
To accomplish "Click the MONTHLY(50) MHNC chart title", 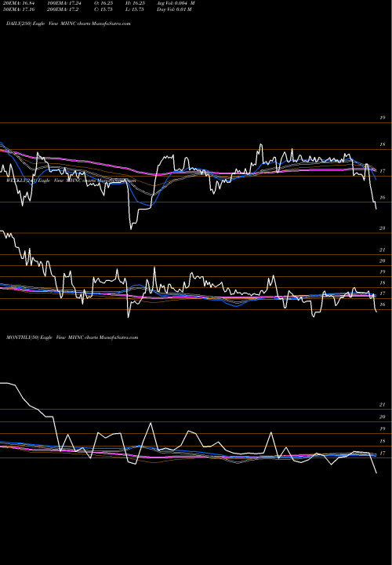I will coord(72,337).
